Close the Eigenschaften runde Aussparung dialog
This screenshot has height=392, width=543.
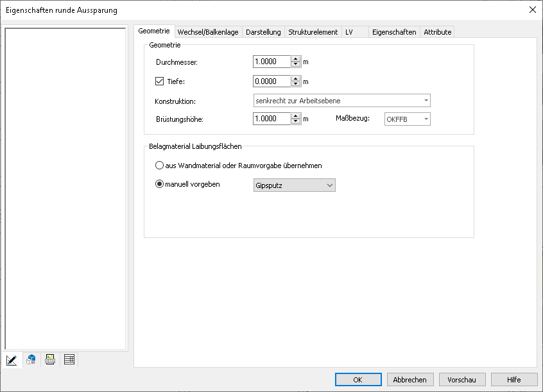pyautogui.click(x=532, y=10)
